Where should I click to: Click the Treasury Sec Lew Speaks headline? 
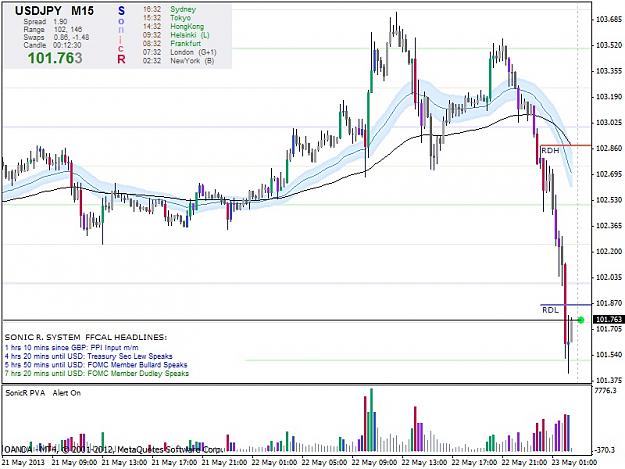[88, 356]
